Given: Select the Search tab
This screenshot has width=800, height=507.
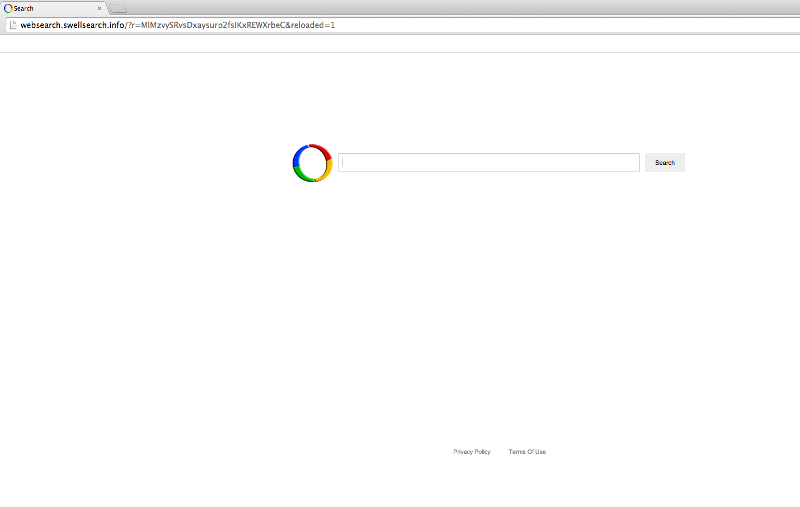Looking at the screenshot, I should 54,8.
